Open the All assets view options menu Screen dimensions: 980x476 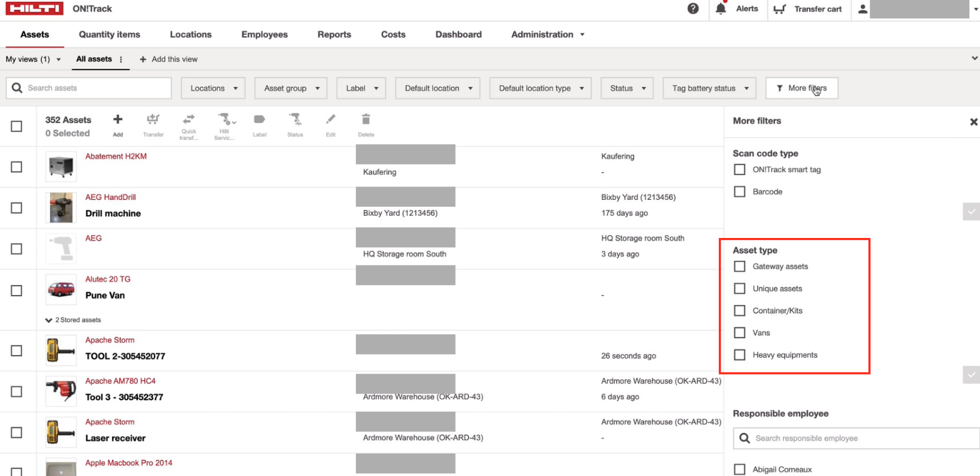click(121, 59)
